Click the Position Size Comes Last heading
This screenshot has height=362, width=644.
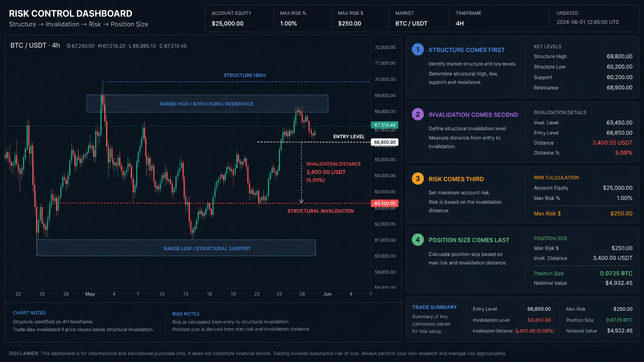coord(469,240)
